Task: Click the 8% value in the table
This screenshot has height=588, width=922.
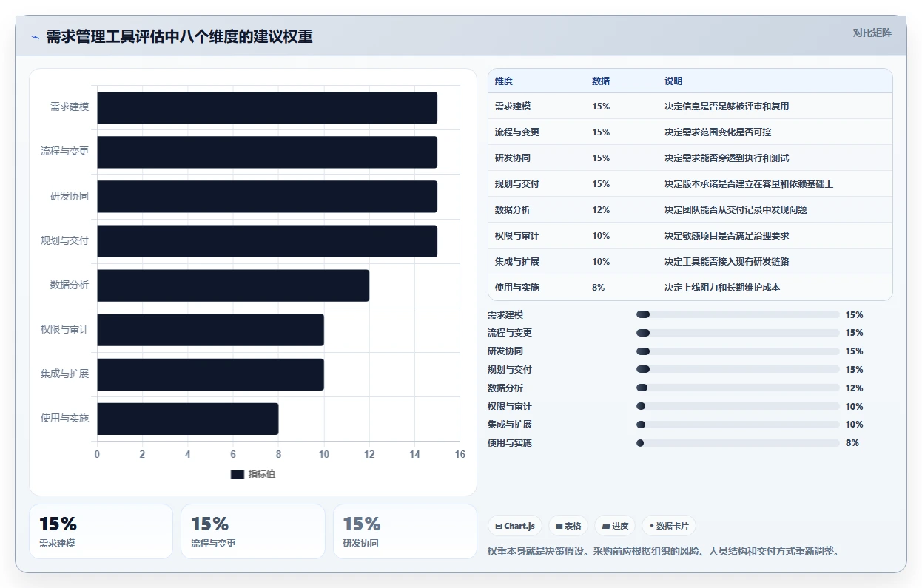Action: 599,288
